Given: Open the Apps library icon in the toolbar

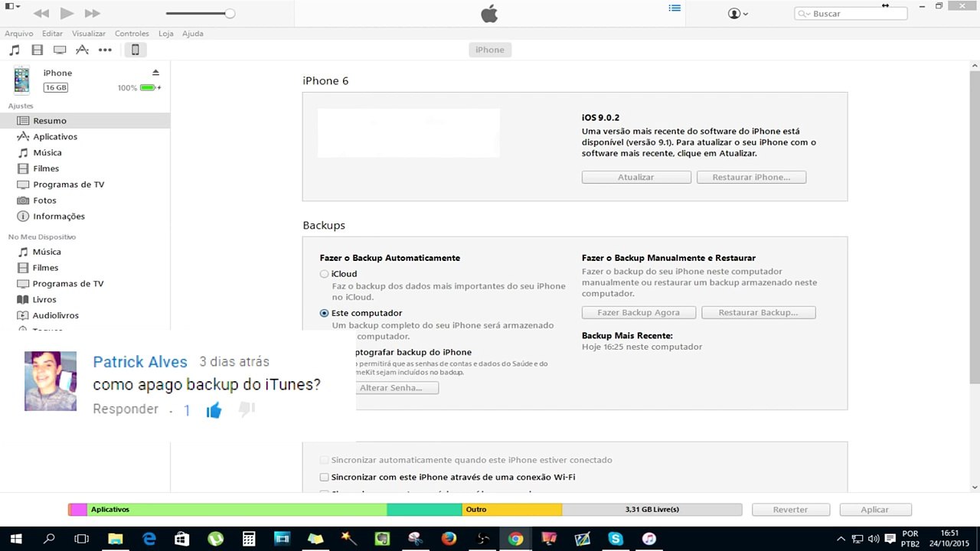Looking at the screenshot, I should tap(82, 50).
